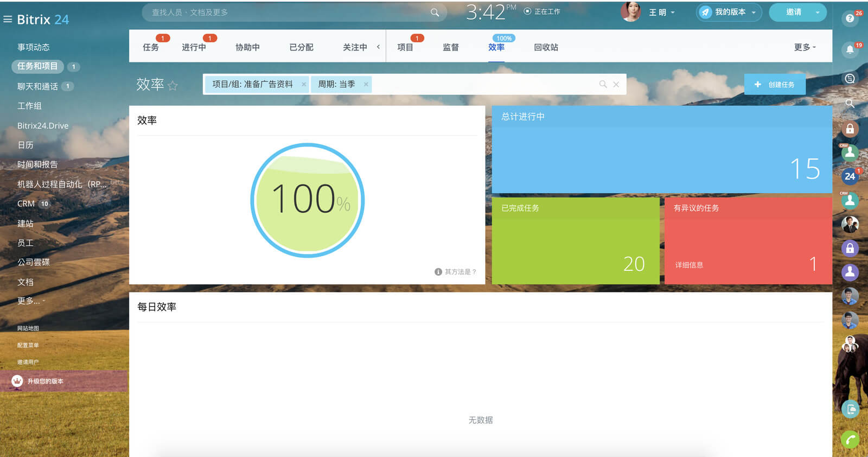Click the green phone call button
The height and width of the screenshot is (457, 868).
850,440
